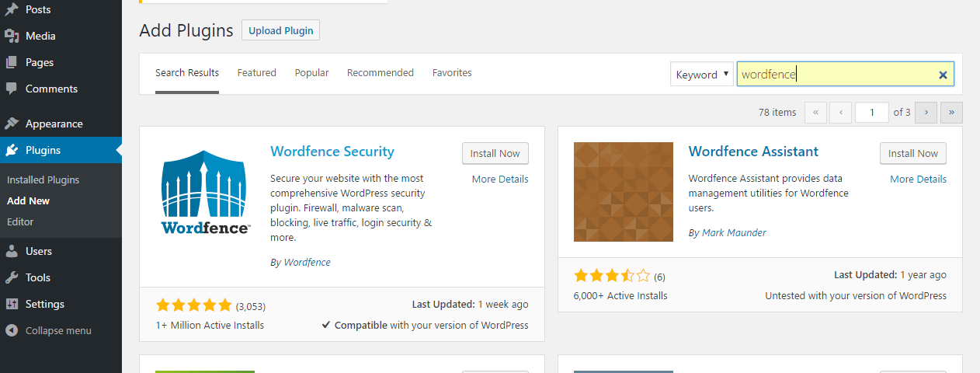The height and width of the screenshot is (373, 980).
Task: Click the Settings sliders icon
Action: [x=12, y=304]
